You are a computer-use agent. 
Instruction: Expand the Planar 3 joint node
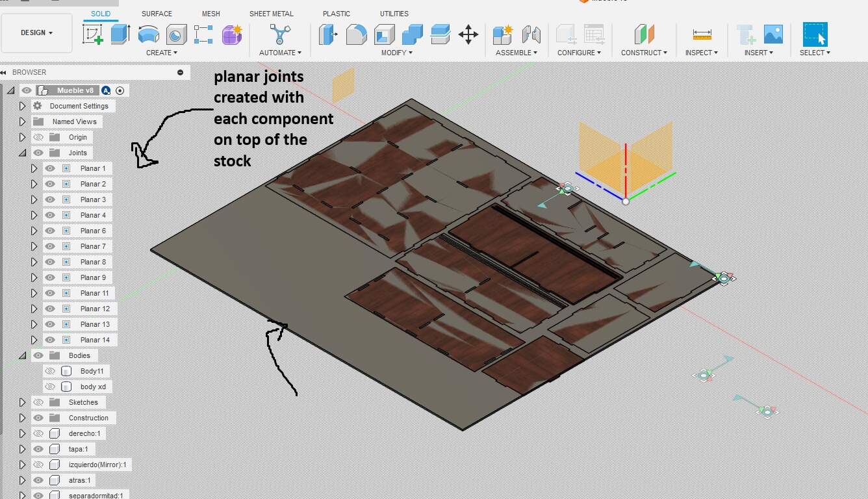click(x=34, y=199)
